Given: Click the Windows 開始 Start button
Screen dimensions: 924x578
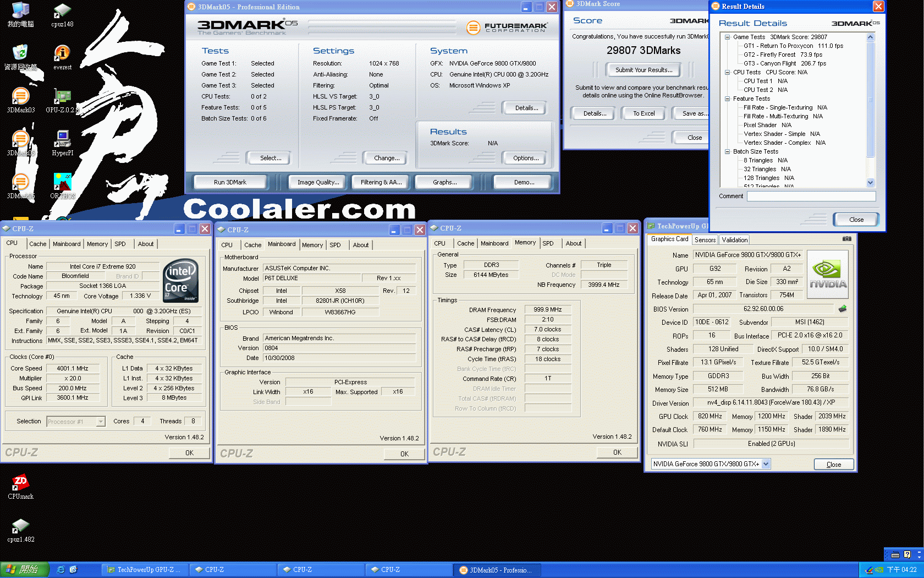Looking at the screenshot, I should 25,570.
